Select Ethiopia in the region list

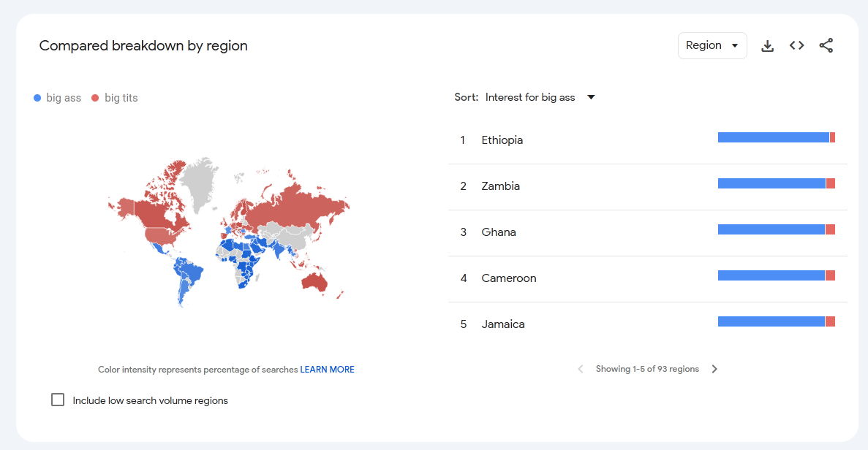click(502, 140)
